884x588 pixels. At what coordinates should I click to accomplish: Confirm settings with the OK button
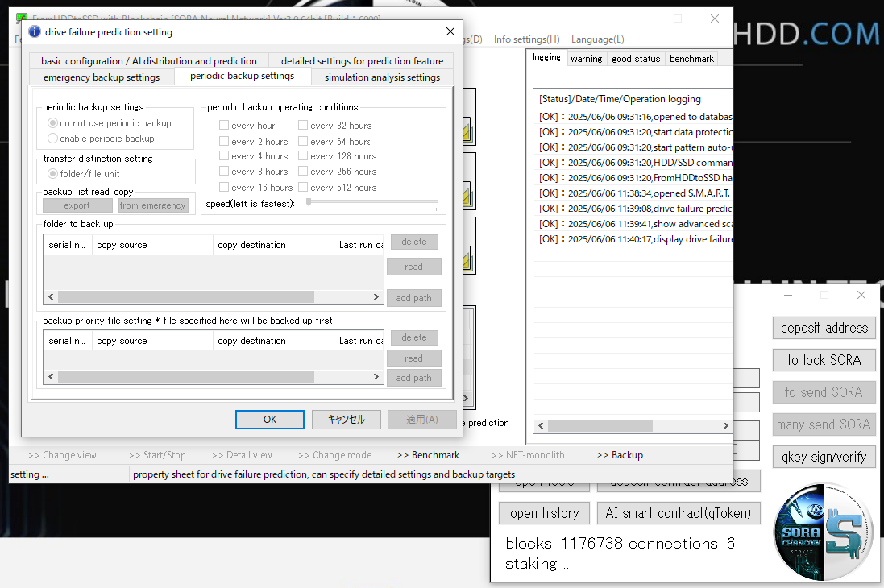269,420
